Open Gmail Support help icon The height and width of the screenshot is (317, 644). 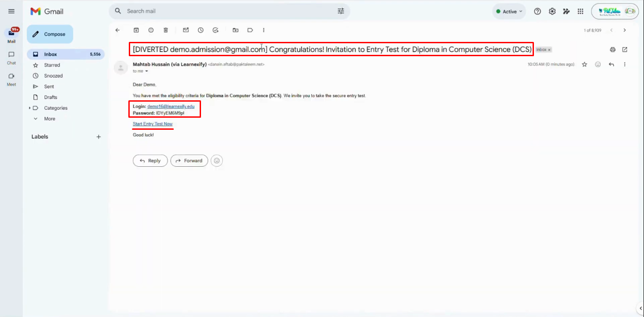537,12
